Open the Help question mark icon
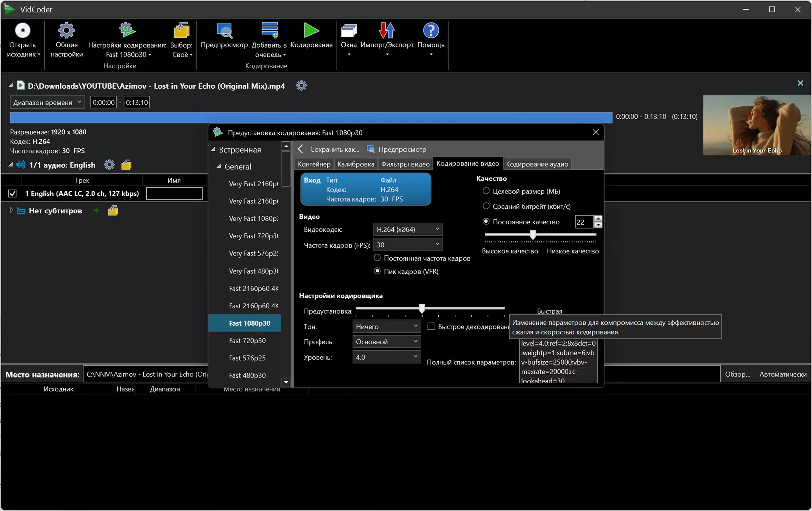The width and height of the screenshot is (812, 511). 431,31
